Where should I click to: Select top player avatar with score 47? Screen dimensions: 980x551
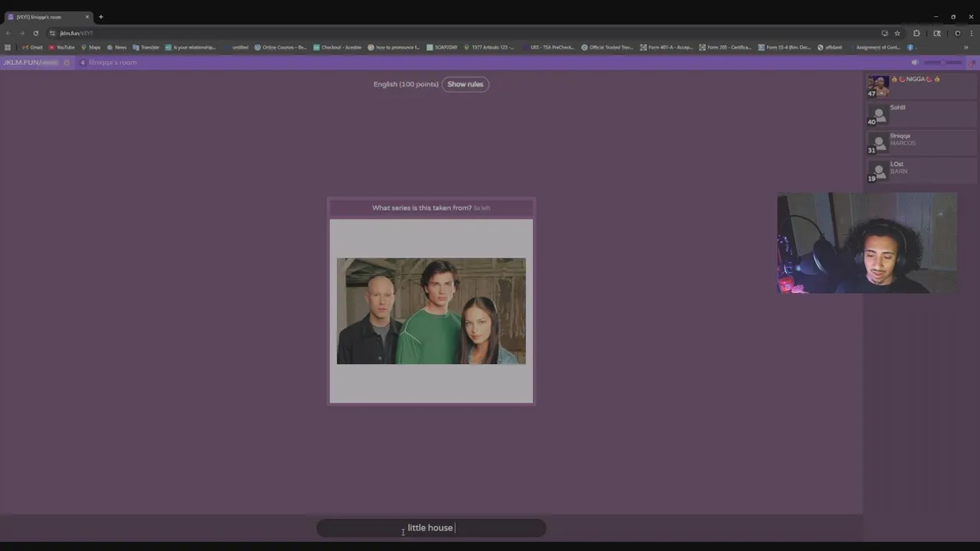pyautogui.click(x=877, y=86)
